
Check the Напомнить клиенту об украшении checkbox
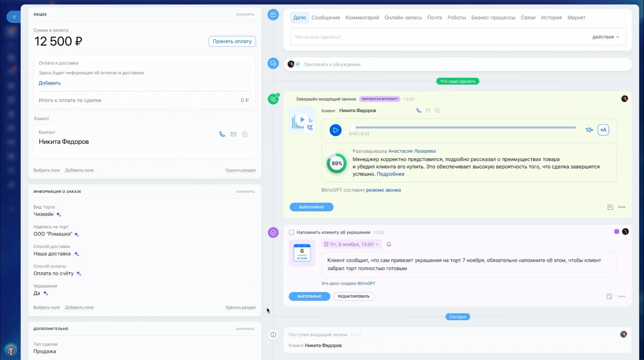pyautogui.click(x=291, y=232)
